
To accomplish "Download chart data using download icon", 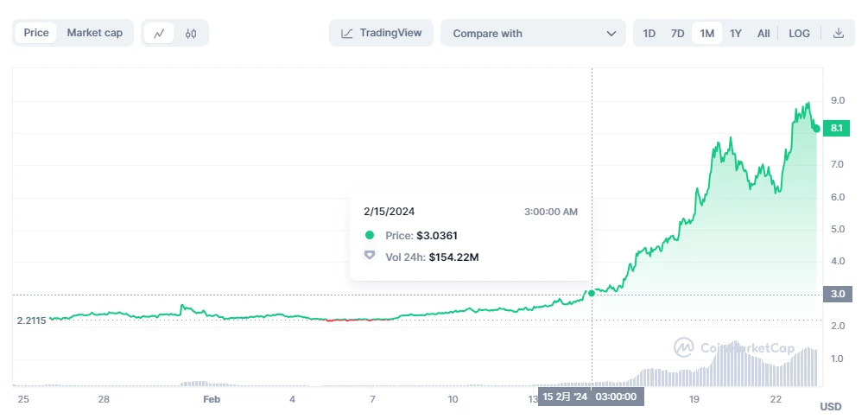I will pyautogui.click(x=838, y=34).
